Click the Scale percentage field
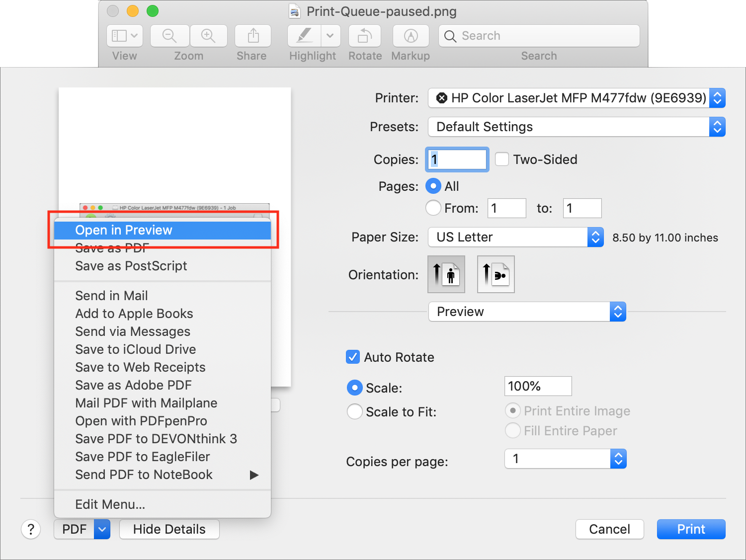746x560 pixels. (538, 386)
